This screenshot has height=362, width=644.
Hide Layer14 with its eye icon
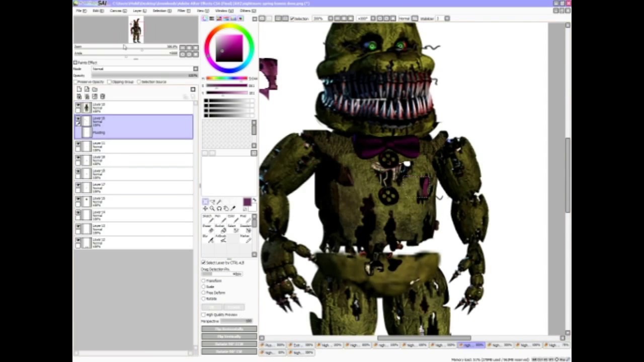(x=78, y=213)
